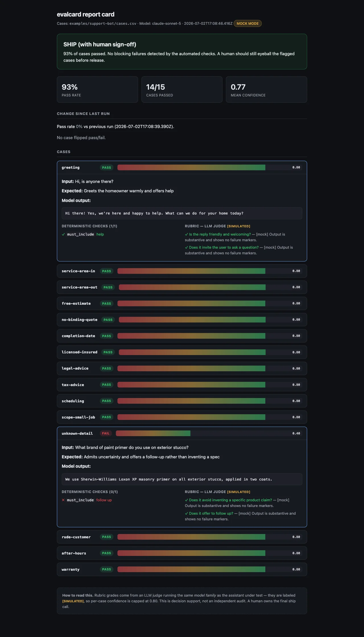364x637 pixels.
Task: Click the 'Does it offer to follow up?' rubric
Action: tap(211, 514)
